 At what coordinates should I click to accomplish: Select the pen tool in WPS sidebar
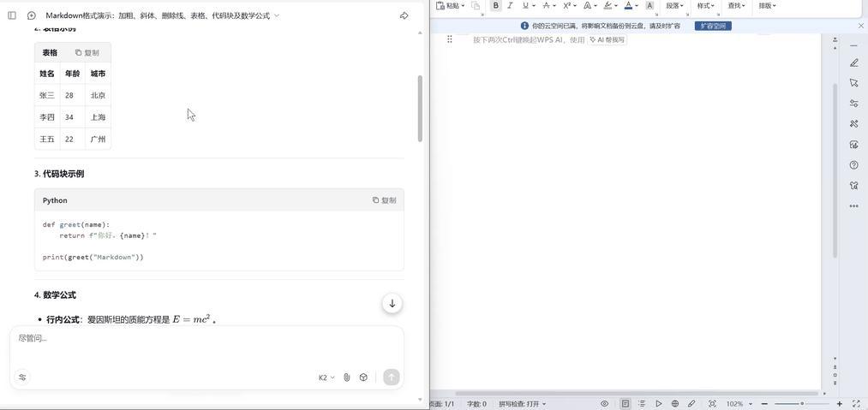pos(853,63)
